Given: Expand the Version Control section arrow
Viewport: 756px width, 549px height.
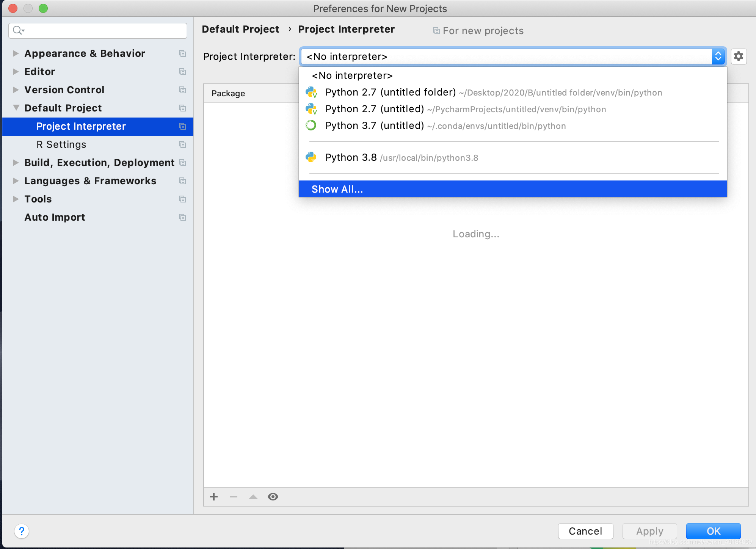Looking at the screenshot, I should (x=16, y=90).
